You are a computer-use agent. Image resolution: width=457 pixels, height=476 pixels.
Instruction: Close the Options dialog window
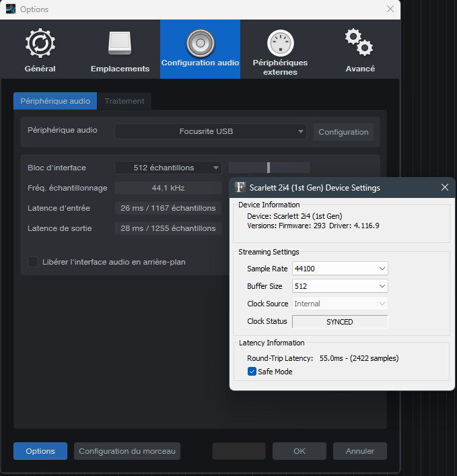(390, 9)
